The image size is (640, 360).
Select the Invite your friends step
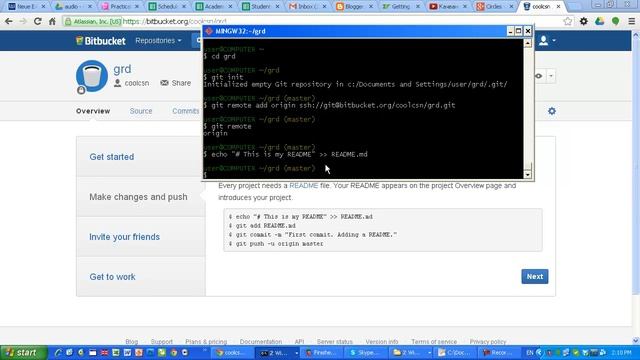pyautogui.click(x=140, y=237)
